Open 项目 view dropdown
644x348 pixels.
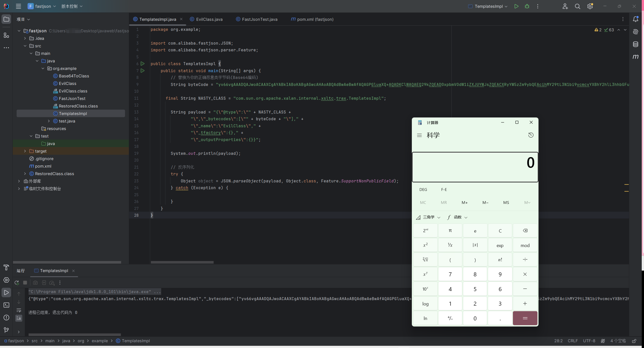23,19
